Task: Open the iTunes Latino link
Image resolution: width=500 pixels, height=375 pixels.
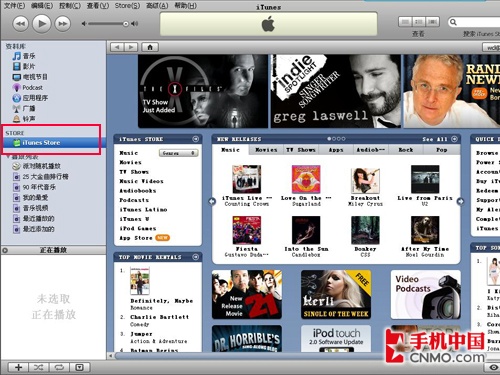Action: tap(143, 210)
